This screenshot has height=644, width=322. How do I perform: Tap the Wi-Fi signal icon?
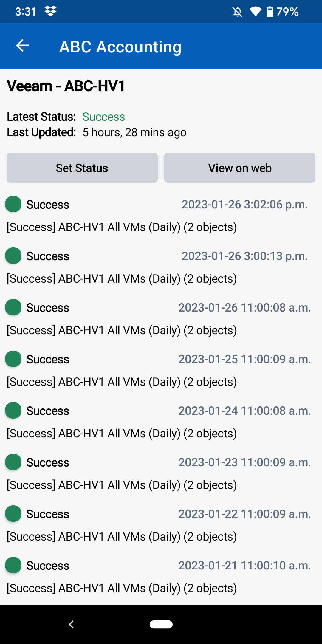tap(255, 12)
